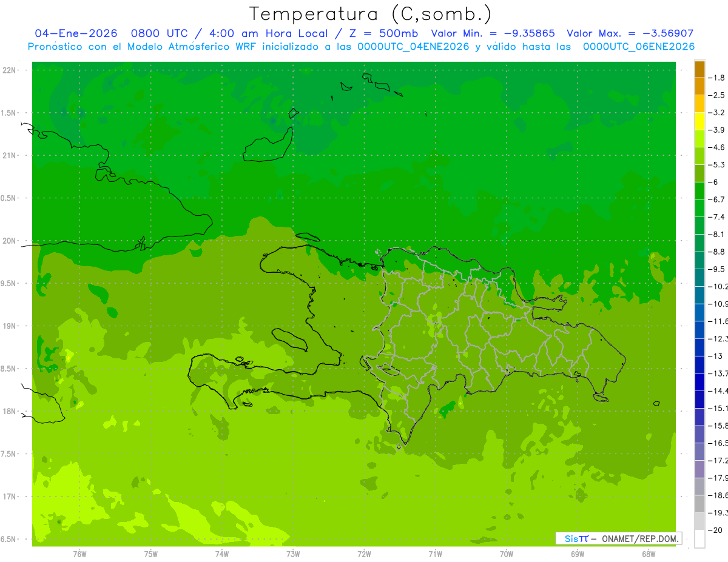This screenshot has height=562, width=728.
Task: Click validity end time '0000UTC_06ENE2026'
Action: [639, 47]
